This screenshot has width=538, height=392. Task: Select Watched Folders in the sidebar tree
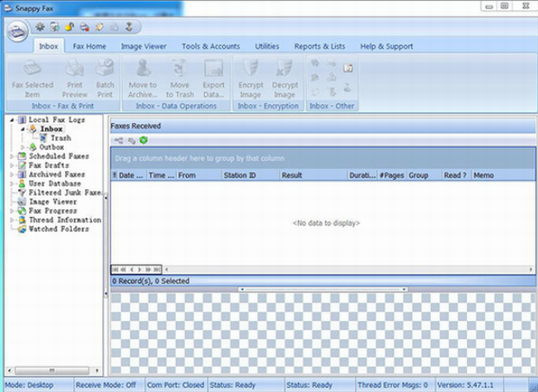(59, 229)
